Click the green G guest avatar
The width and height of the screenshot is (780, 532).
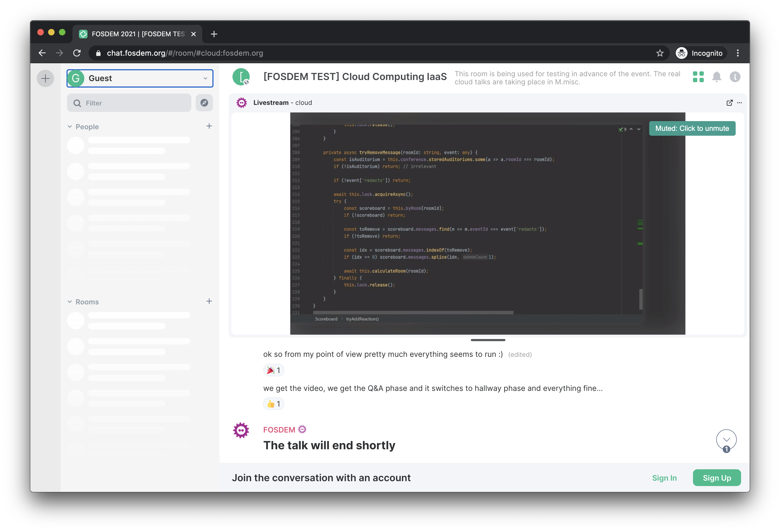coord(76,78)
